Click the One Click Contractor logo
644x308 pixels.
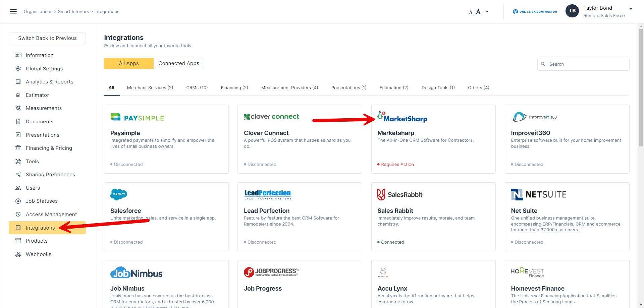[535, 11]
